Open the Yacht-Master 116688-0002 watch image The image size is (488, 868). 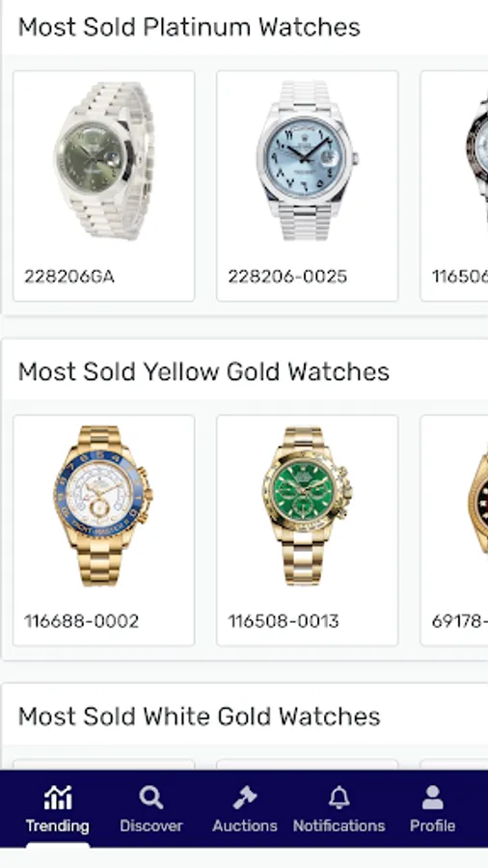104,505
